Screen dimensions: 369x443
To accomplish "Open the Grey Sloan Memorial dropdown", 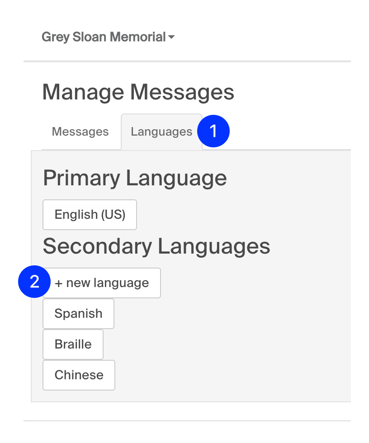I will click(x=108, y=37).
